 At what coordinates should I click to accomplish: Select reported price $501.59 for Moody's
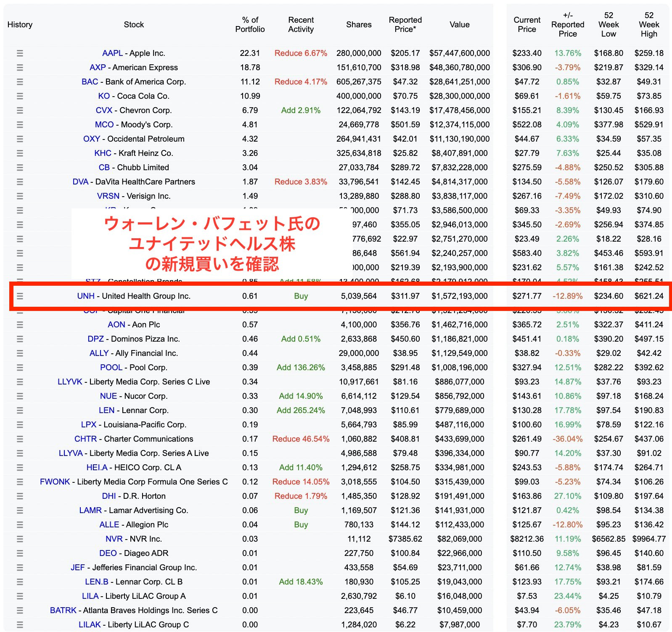405,125
